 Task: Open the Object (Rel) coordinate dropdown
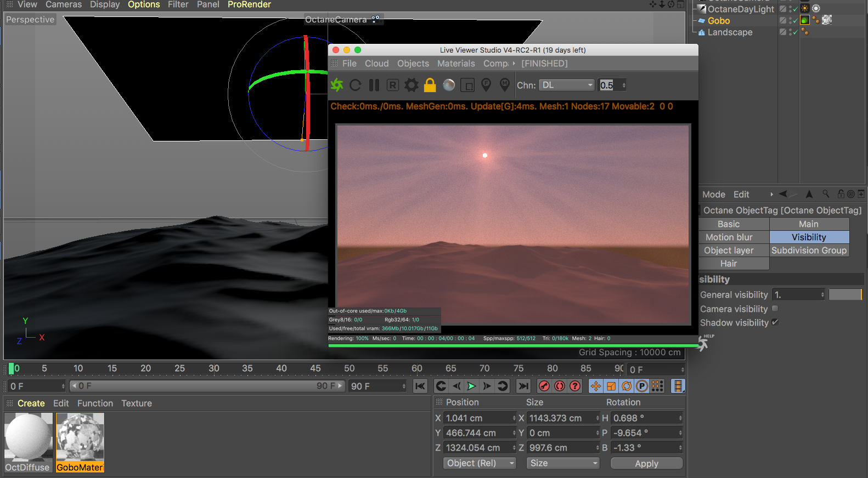[480, 463]
